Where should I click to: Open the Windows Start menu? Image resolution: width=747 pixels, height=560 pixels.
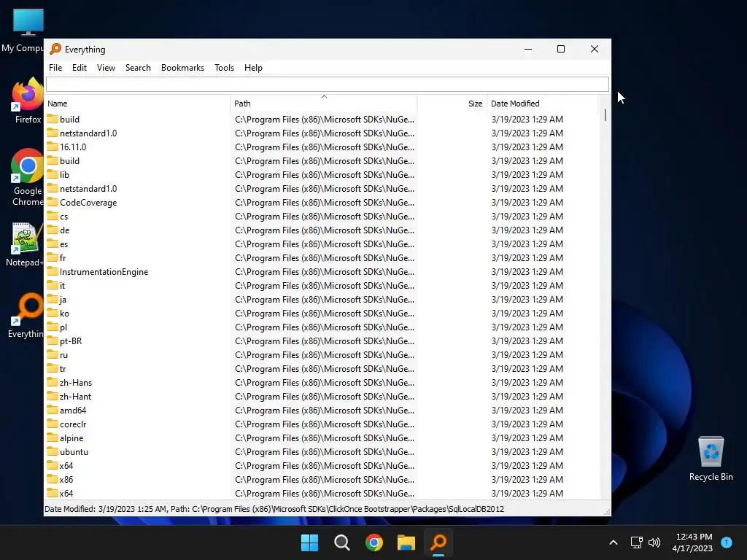309,542
